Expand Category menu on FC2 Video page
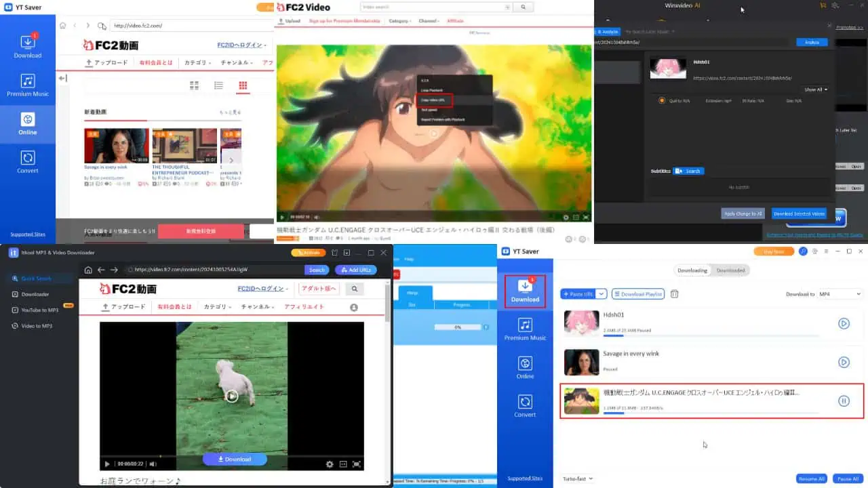This screenshot has height=488, width=868. [x=399, y=21]
